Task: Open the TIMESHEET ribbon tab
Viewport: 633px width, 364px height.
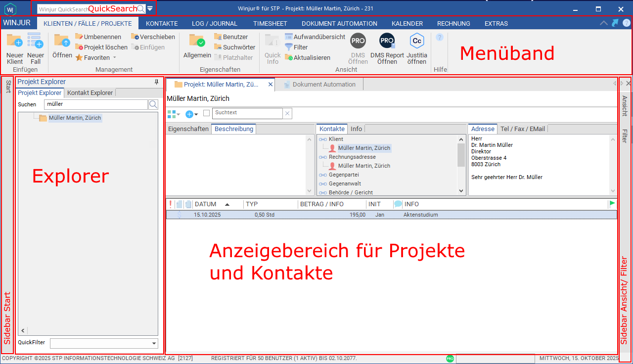Action: pos(270,23)
